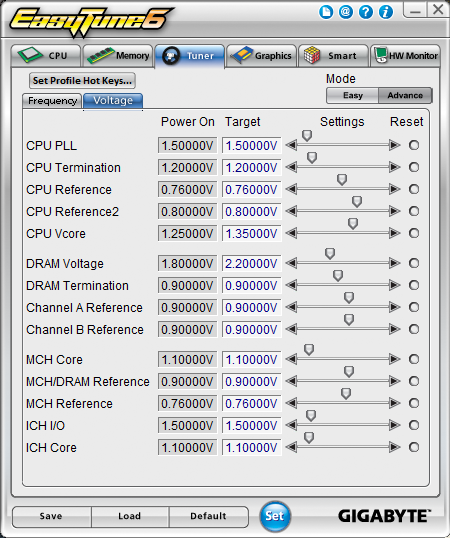The width and height of the screenshot is (450, 538).
Task: Go to the Graphics tab
Action: coord(261,56)
